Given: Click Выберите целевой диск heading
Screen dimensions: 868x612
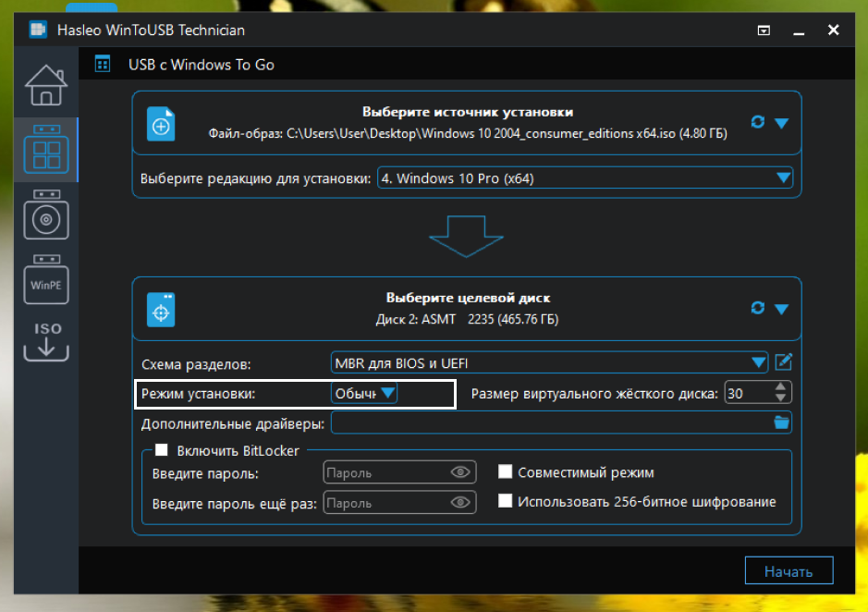Looking at the screenshot, I should 468,298.
